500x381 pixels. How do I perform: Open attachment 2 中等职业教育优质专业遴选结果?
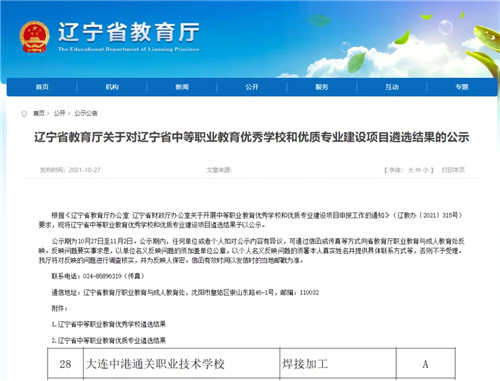point(109,341)
